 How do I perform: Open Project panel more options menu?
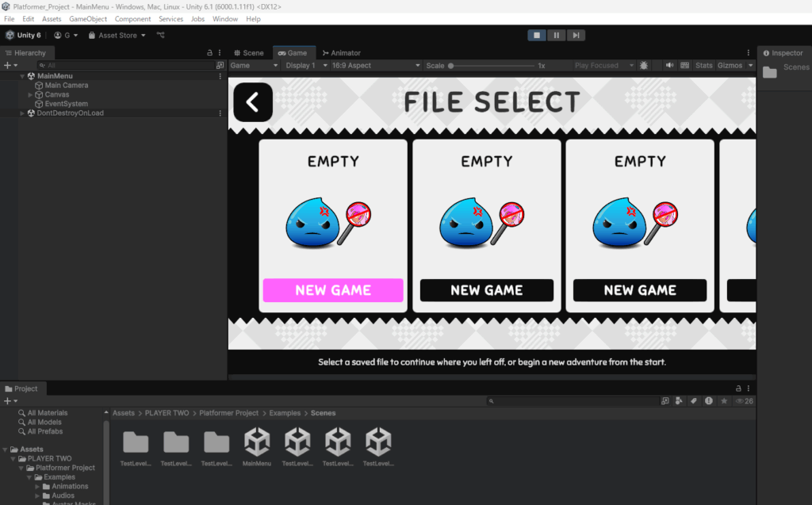point(749,388)
